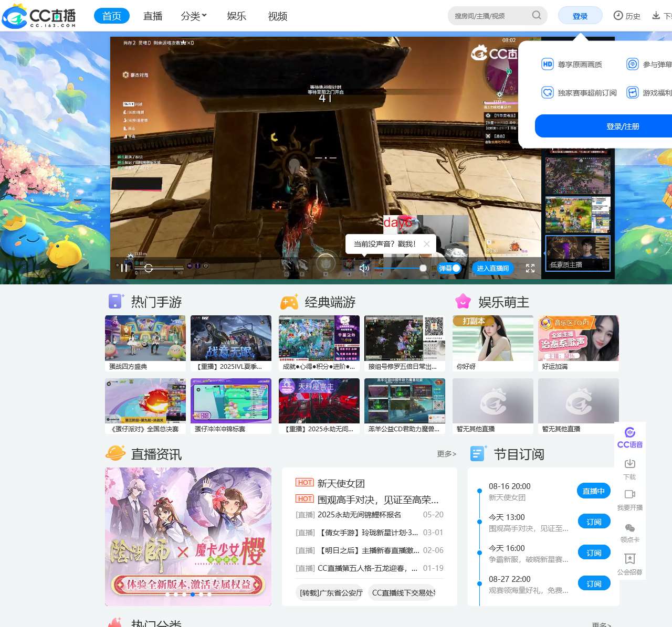This screenshot has height=627, width=672.
Task: Pause the live stream video
Action: tap(124, 268)
